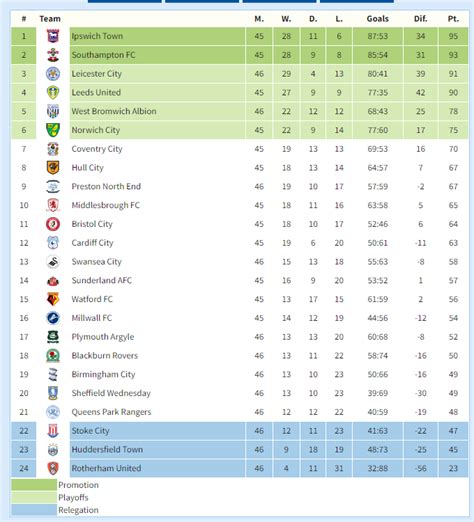The width and height of the screenshot is (474, 522).
Task: Click the Team column header
Action: click(x=50, y=19)
